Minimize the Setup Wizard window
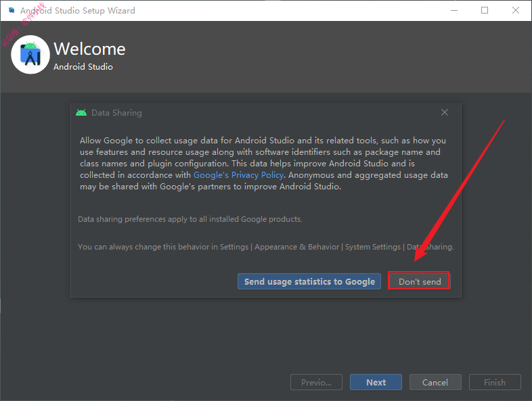532x401 pixels. pyautogui.click(x=454, y=11)
